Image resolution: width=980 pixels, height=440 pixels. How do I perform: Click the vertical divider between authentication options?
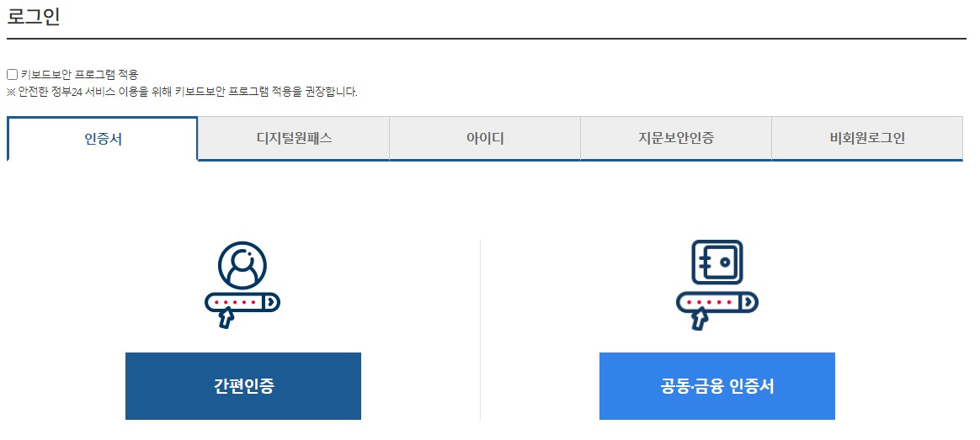click(480, 330)
